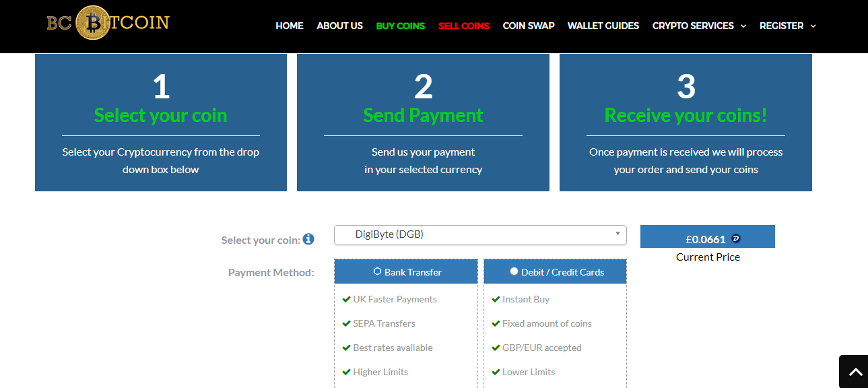Expand the Crypto Services menu

(x=699, y=26)
